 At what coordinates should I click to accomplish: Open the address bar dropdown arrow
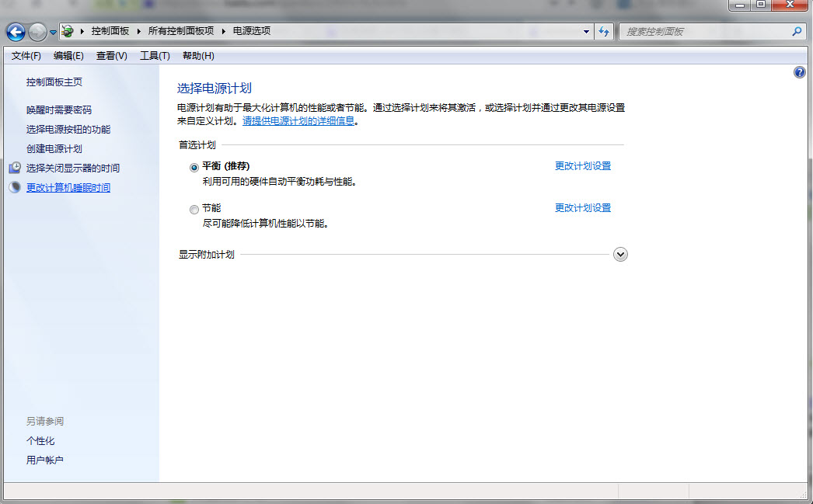586,31
